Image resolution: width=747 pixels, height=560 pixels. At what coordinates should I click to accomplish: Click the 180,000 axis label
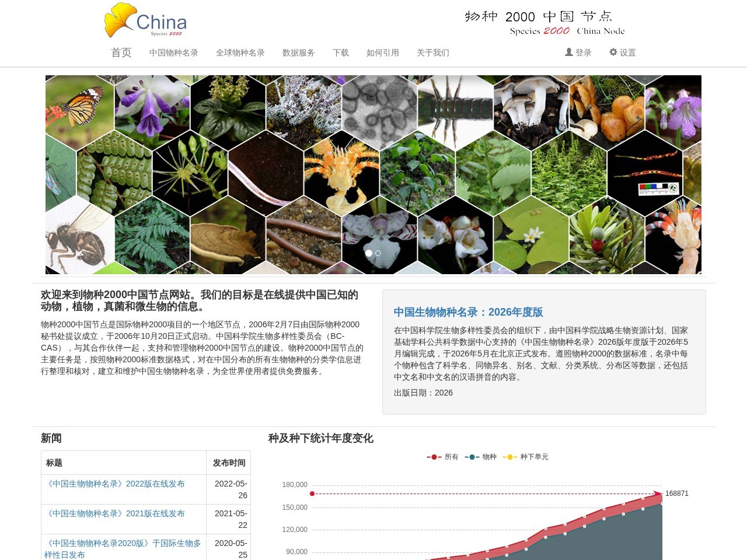295,485
